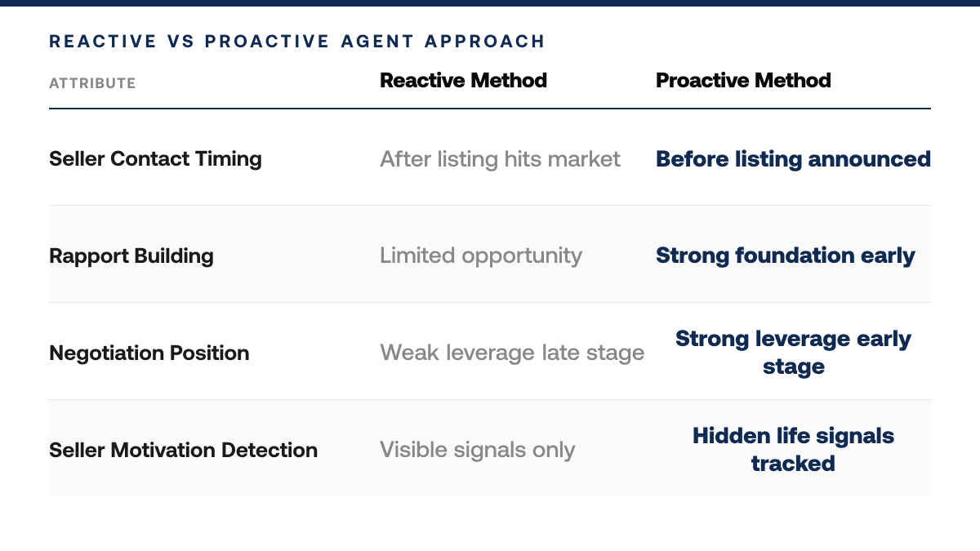980x551 pixels.
Task: Select the Seller Motivation Detection row label
Action: click(183, 450)
